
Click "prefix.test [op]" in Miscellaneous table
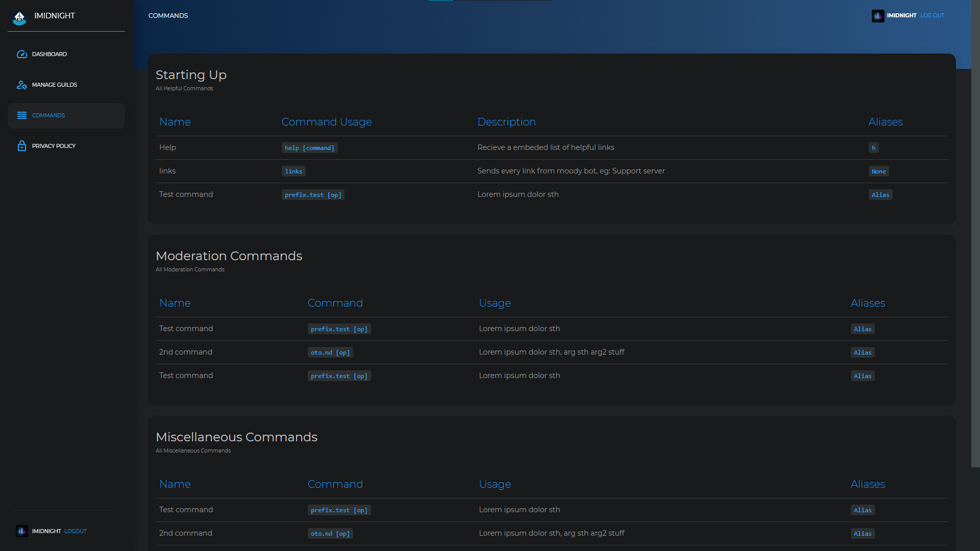coord(339,510)
